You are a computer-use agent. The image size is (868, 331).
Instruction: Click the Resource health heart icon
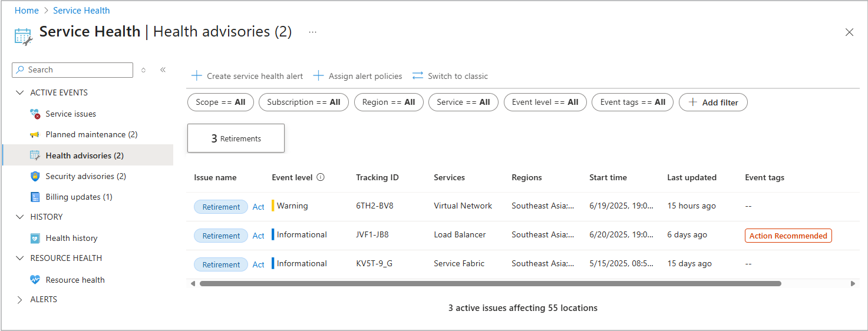[x=35, y=280]
